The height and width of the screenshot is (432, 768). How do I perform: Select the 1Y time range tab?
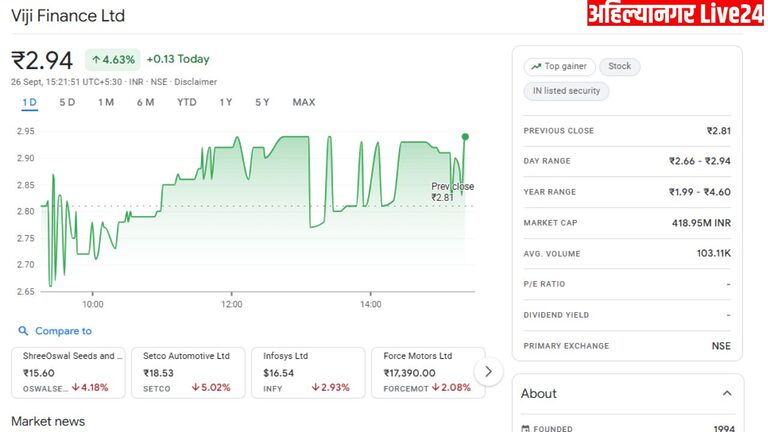[x=226, y=102]
